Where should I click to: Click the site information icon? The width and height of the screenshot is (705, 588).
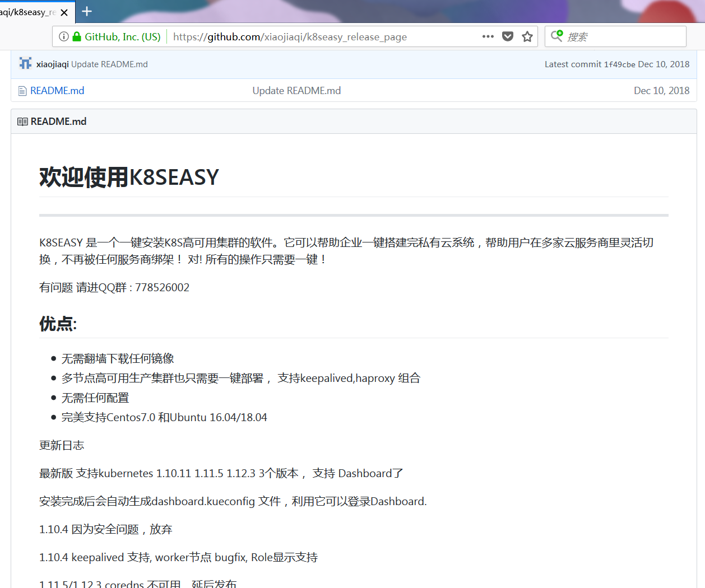(x=64, y=36)
